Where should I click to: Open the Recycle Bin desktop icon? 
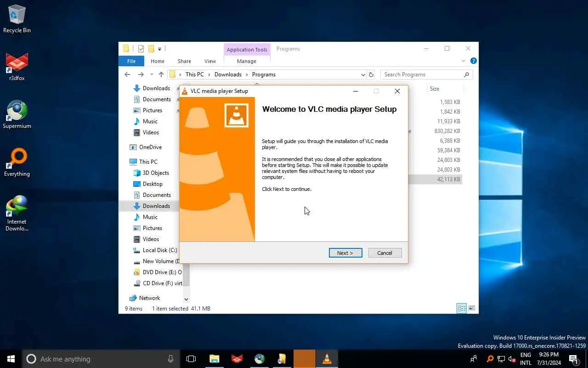17,19
